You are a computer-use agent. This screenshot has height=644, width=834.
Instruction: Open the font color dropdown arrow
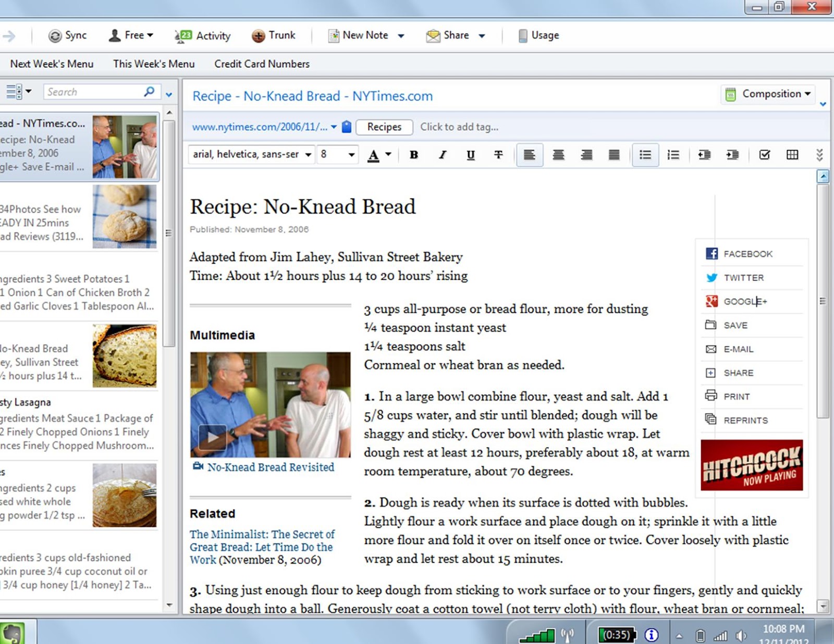click(388, 154)
